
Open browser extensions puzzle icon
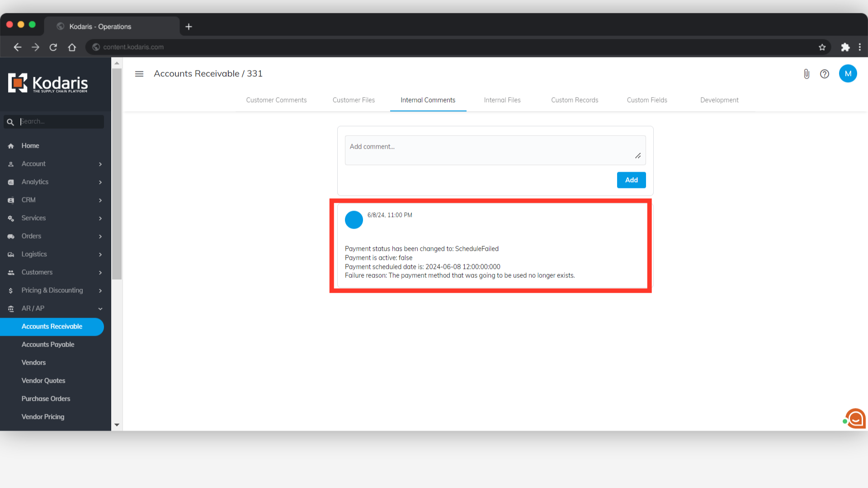[845, 47]
